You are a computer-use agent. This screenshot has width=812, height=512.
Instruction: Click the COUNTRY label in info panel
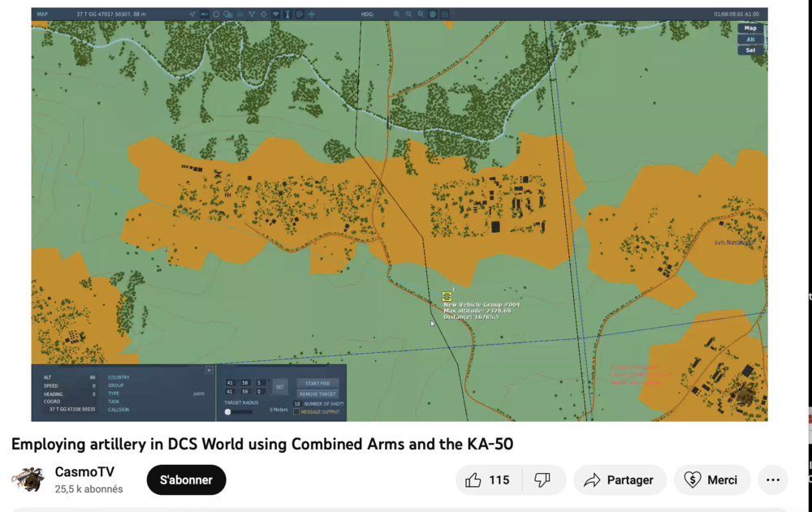pos(119,377)
